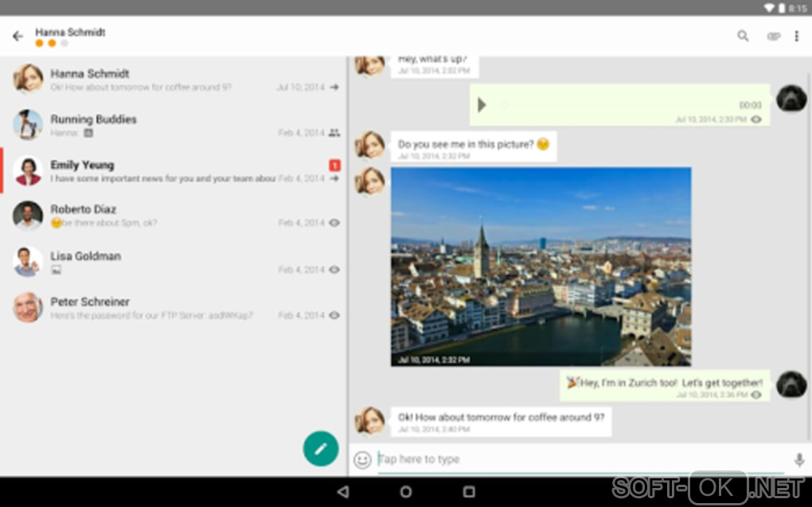Image resolution: width=812 pixels, height=507 pixels.
Task: Open the Roberto Diaz conversation
Action: [x=174, y=216]
